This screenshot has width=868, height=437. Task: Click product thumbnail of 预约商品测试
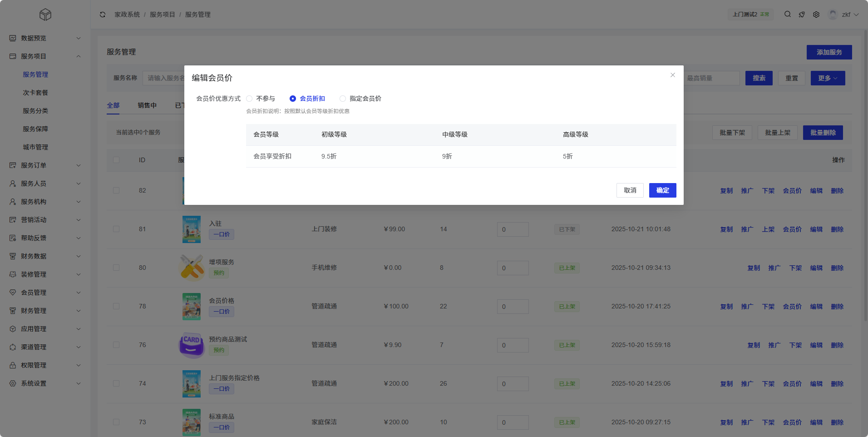192,345
